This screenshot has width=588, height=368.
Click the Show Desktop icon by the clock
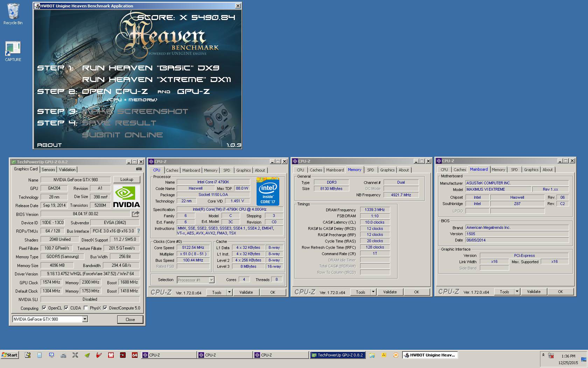tap(583, 359)
